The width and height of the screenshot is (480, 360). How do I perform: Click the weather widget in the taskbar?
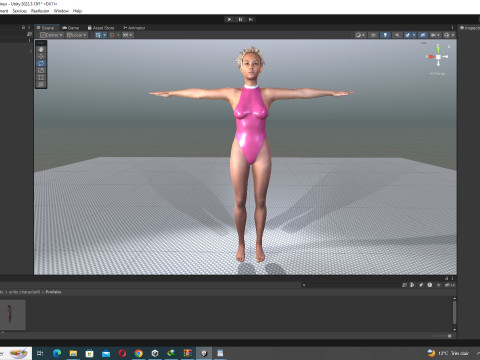[448, 353]
